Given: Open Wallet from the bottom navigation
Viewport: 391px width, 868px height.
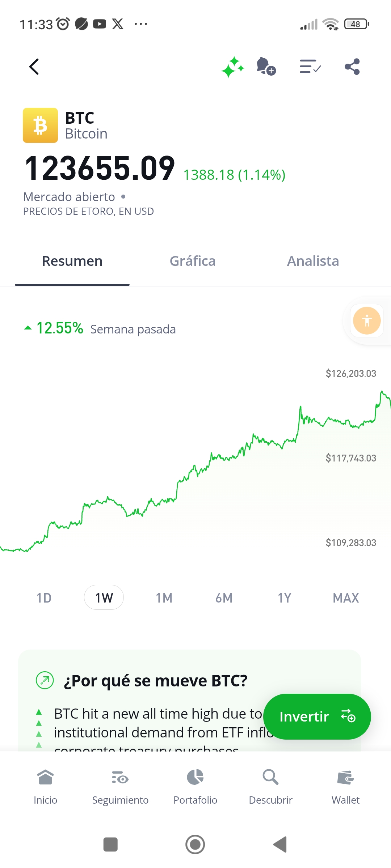Looking at the screenshot, I should (x=345, y=786).
